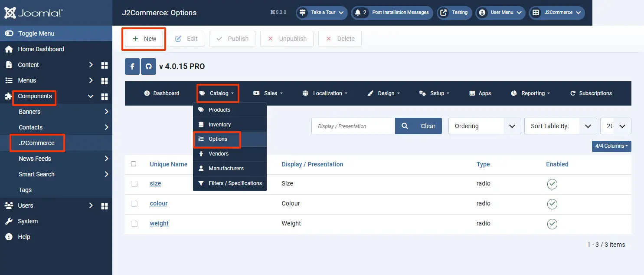Click the Joomla 5.3.0 version badge
The height and width of the screenshot is (275, 644).
[x=278, y=12]
